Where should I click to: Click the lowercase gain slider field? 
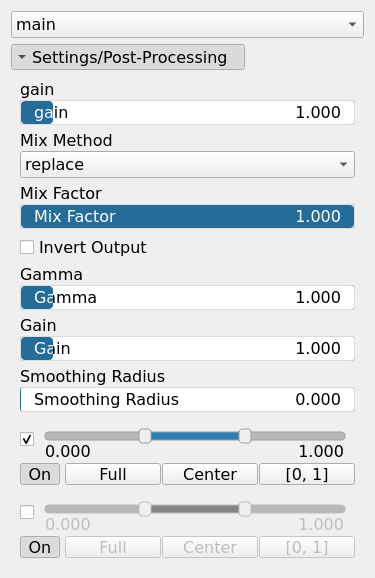(187, 112)
